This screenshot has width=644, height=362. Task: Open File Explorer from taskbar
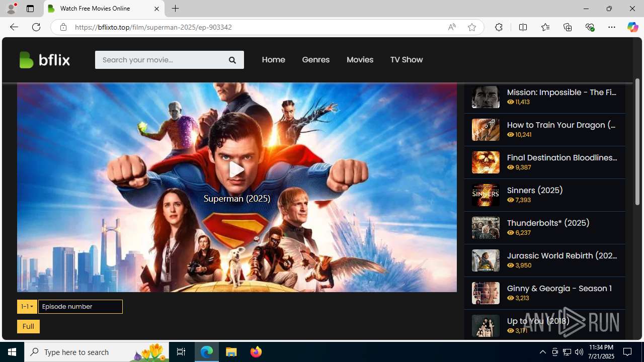231,352
